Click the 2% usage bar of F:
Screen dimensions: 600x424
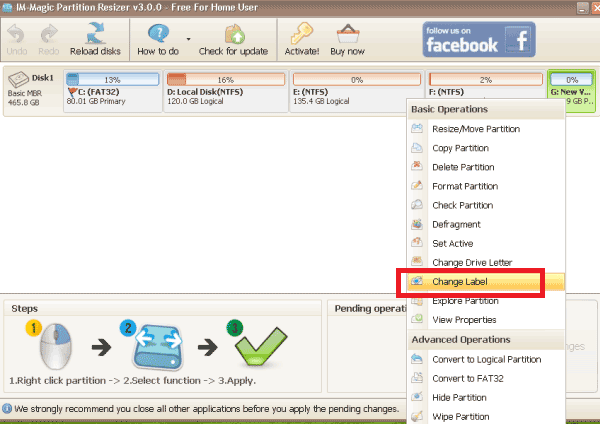[x=486, y=80]
